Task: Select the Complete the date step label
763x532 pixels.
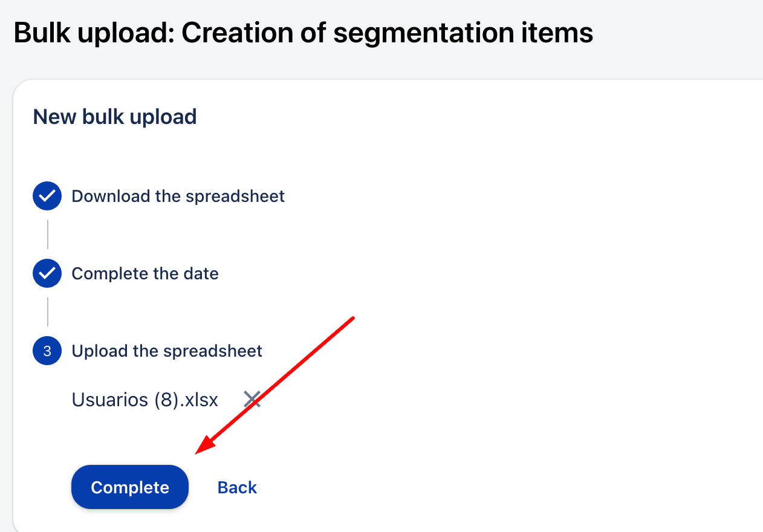Action: 145,274
